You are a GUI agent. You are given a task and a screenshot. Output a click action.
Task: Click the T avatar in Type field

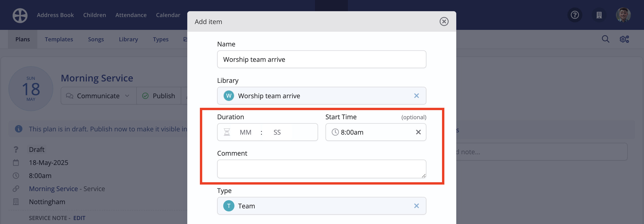[229, 206]
